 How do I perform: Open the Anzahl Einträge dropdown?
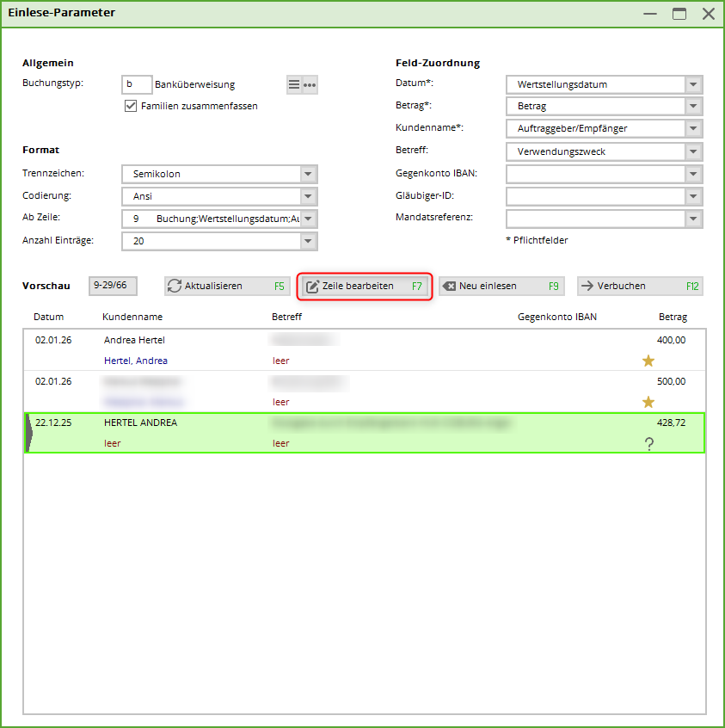(309, 241)
